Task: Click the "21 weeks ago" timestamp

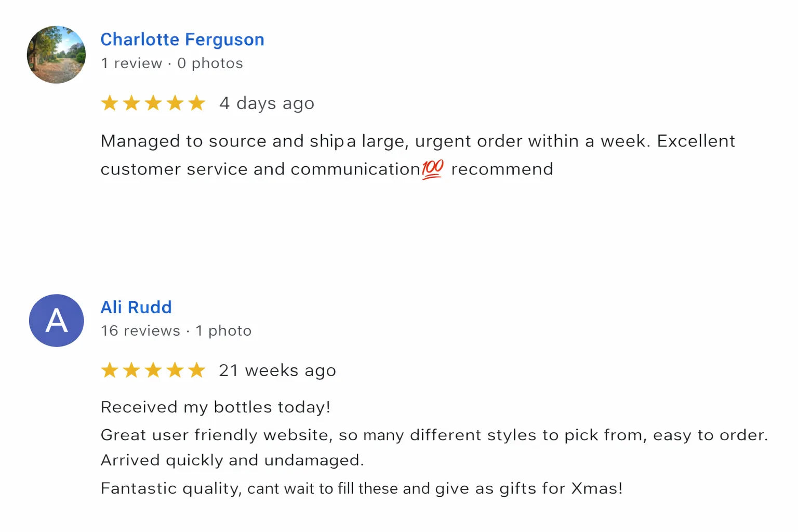Action: (x=277, y=371)
